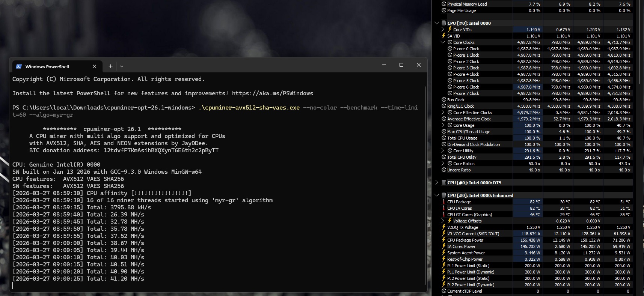The width and height of the screenshot is (644, 296).
Task: Collapse the Core Clocks list
Action: (x=443, y=42)
